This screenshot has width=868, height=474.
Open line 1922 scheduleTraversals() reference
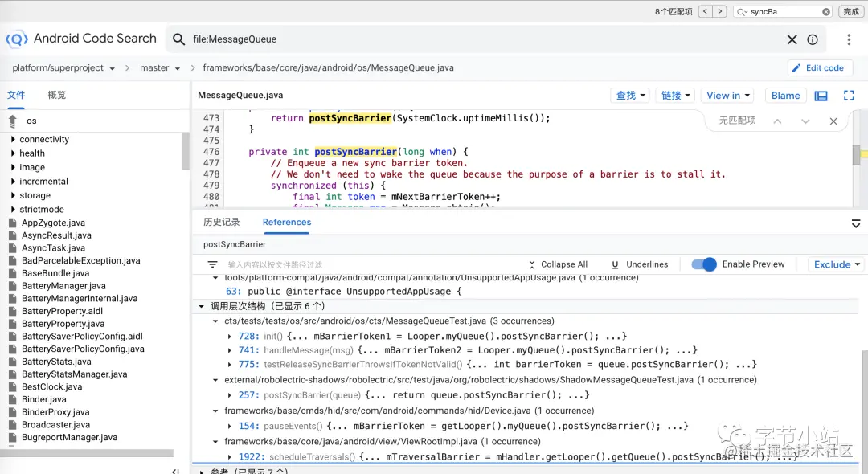point(518,457)
